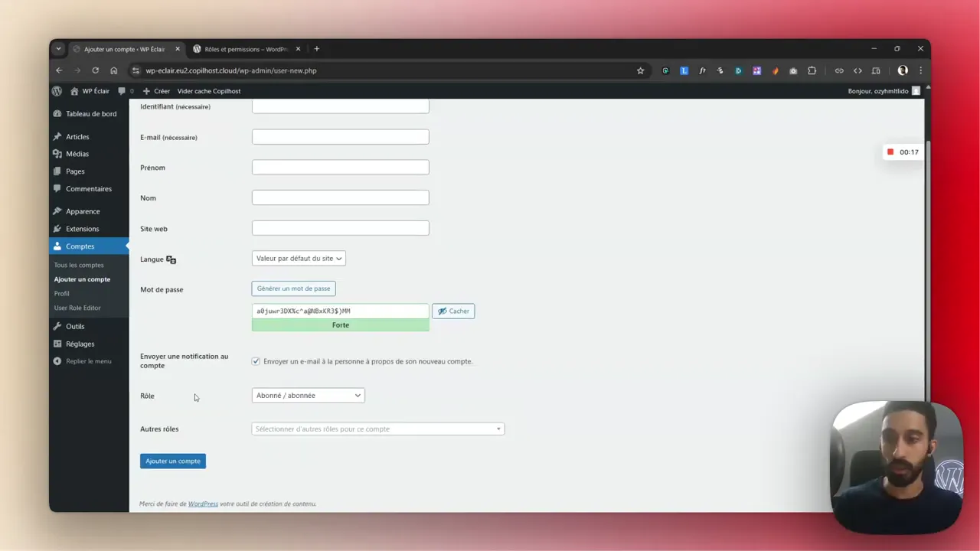Viewport: 980px width, 551px height.
Task: Open the Langue default value dropdown
Action: (x=298, y=258)
